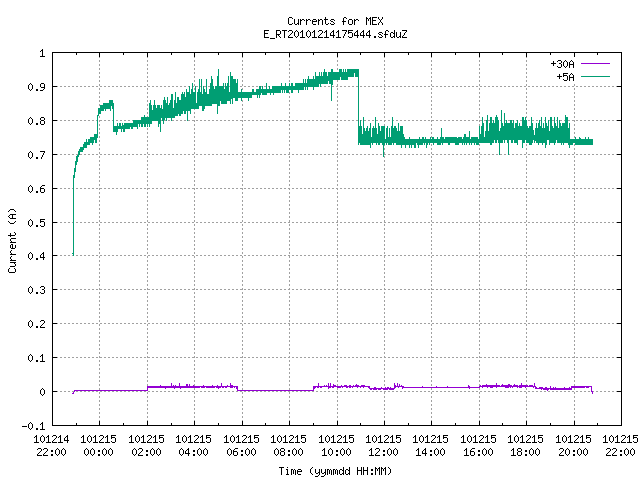This screenshot has width=640, height=480.
Task: Click x-axis label '101215 22:00' at right end
Action: (x=620, y=446)
